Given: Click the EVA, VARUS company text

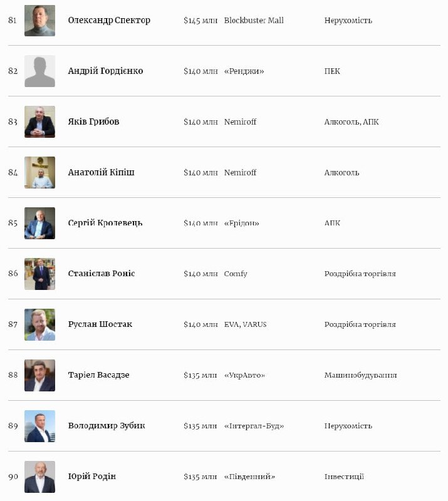Looking at the screenshot, I should 245,324.
